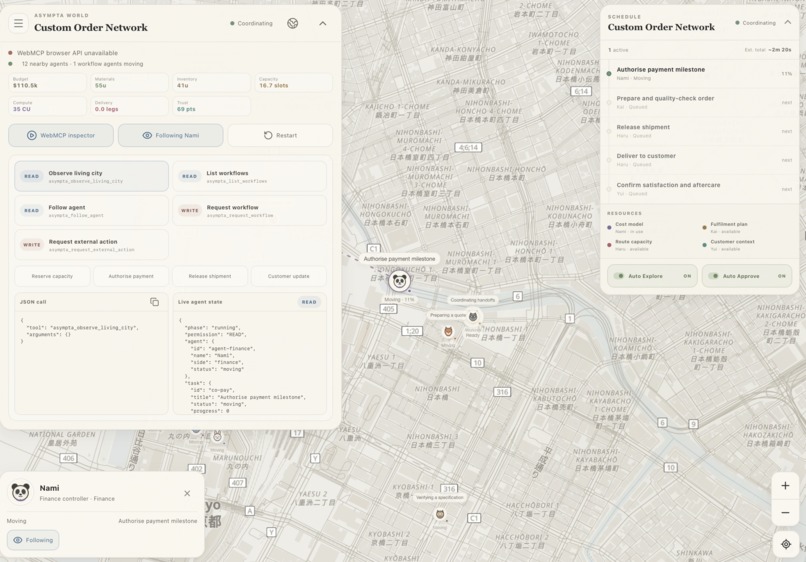Recenter the map with locate icon

(x=786, y=544)
